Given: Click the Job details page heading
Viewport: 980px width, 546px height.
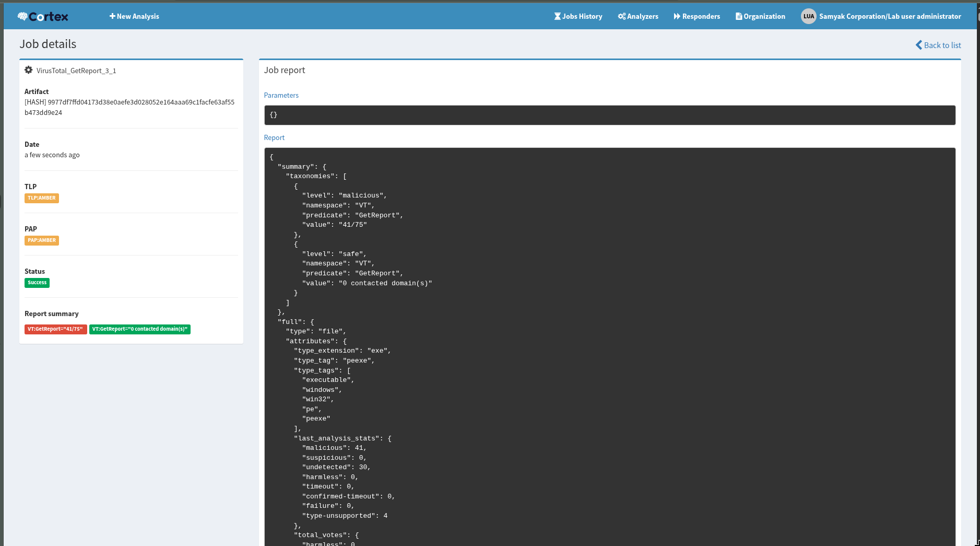Looking at the screenshot, I should pyautogui.click(x=48, y=44).
